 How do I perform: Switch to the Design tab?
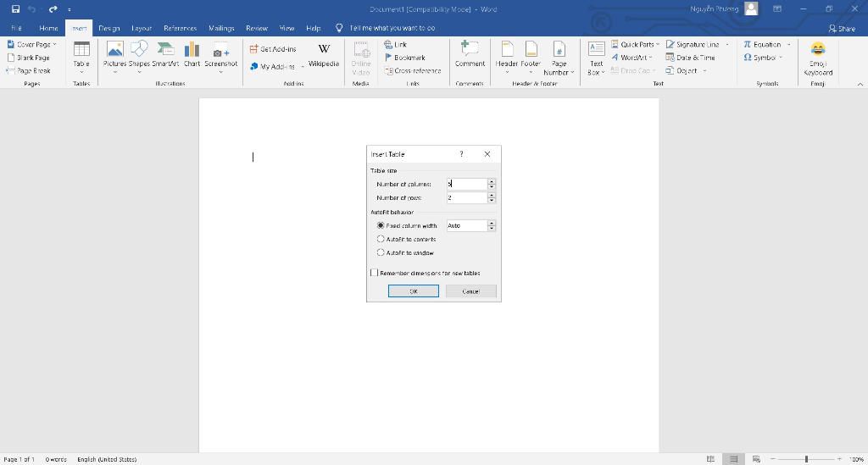[109, 28]
